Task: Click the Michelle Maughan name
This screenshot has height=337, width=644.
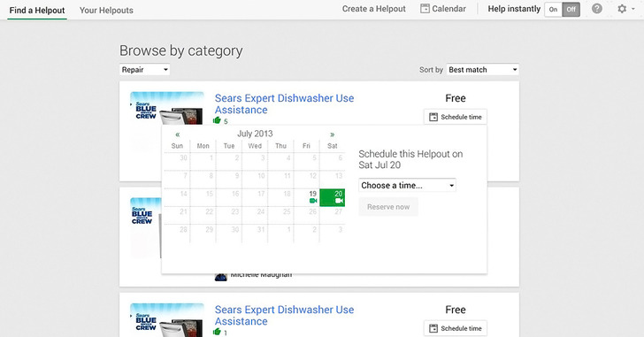Action: pyautogui.click(x=261, y=274)
